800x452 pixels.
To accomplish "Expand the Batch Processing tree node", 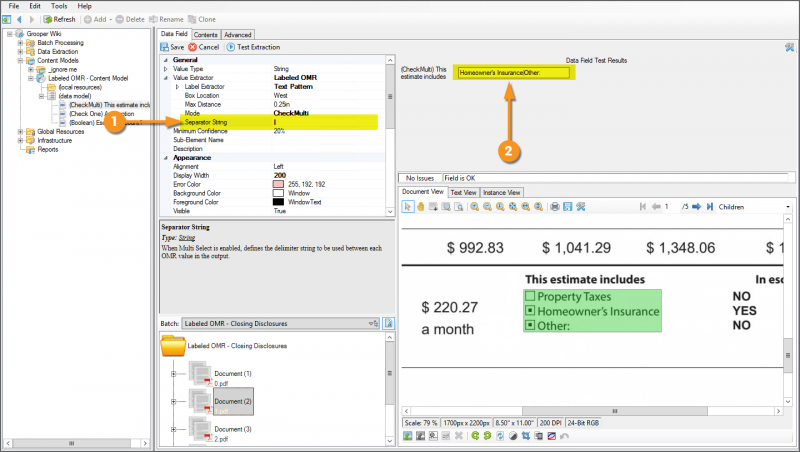I will coord(20,43).
